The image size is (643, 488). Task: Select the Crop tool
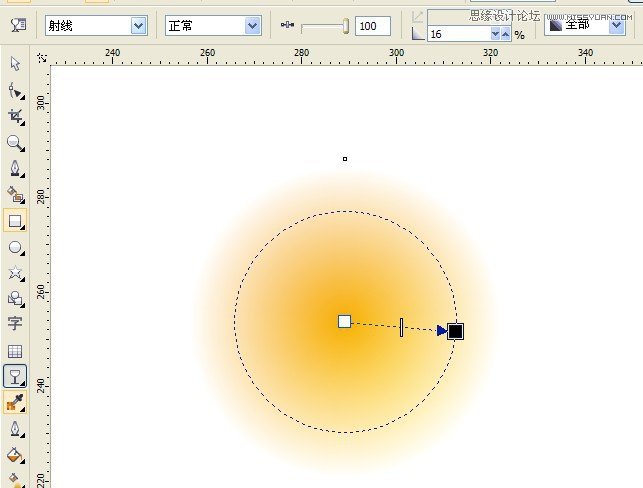15,117
